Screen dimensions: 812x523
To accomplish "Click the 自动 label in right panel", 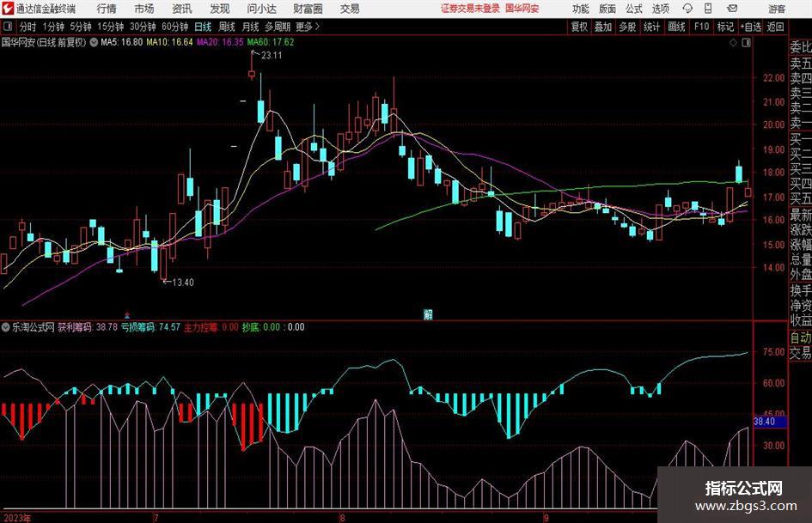I will click(801, 338).
